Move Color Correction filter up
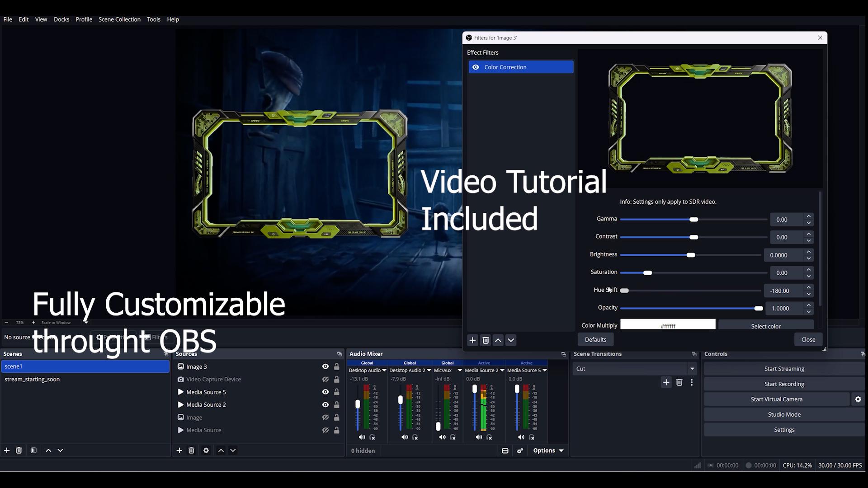Image resolution: width=868 pixels, height=488 pixels. point(498,340)
